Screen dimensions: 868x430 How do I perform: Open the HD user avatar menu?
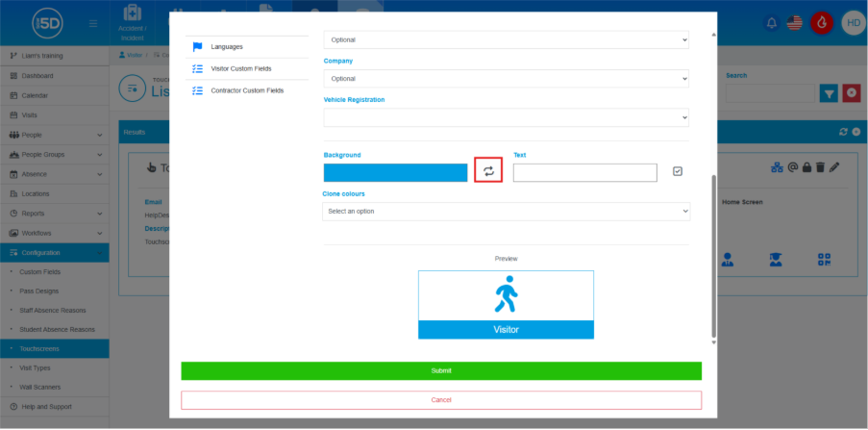click(x=853, y=23)
